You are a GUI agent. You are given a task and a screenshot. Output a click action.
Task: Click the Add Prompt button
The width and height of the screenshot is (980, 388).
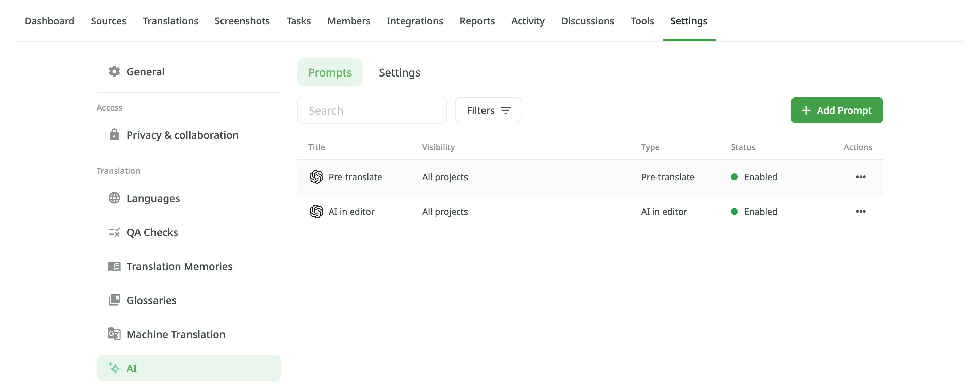tap(837, 110)
